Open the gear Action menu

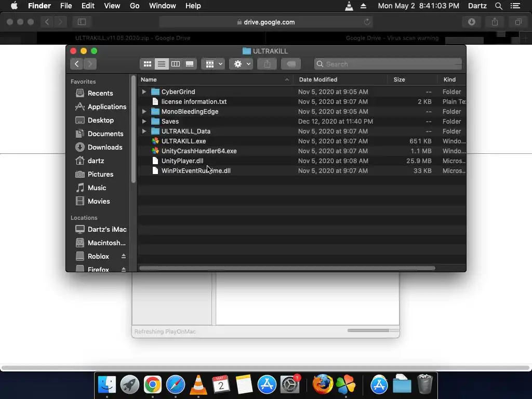point(241,64)
